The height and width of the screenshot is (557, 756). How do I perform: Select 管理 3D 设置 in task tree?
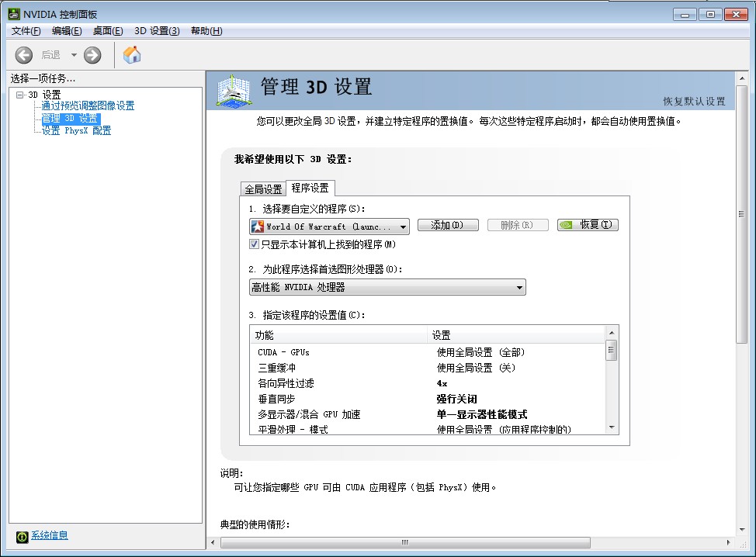pyautogui.click(x=71, y=118)
